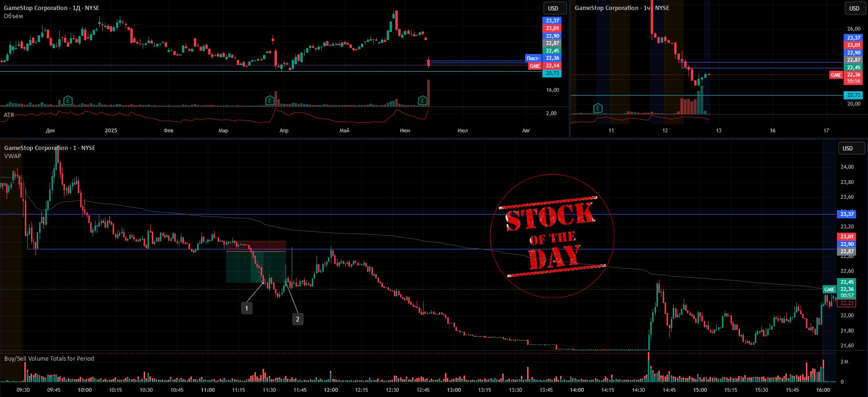Click the red GME ticker label on hourly chart
This screenshot has height=397, width=868.
pos(836,75)
